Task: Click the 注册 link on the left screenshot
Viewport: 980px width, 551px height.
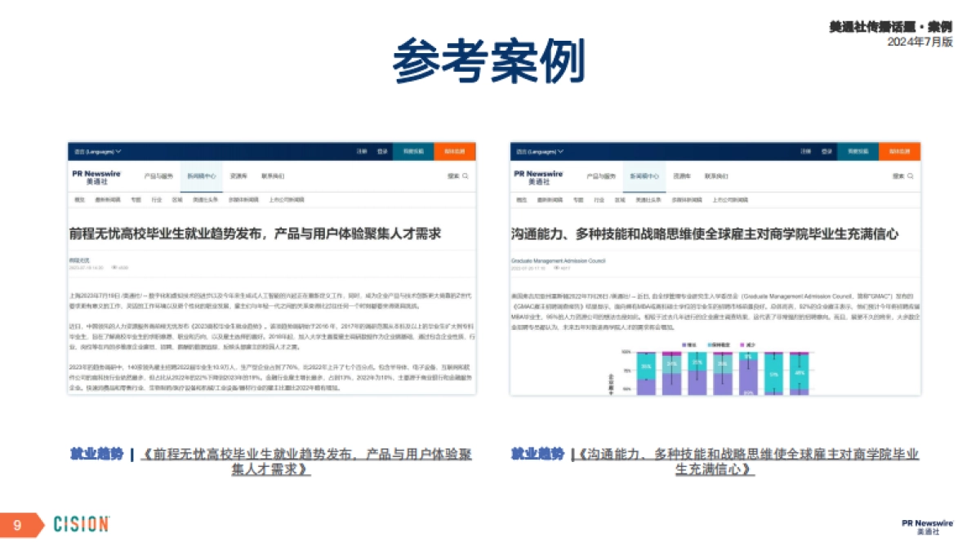Action: tap(362, 150)
